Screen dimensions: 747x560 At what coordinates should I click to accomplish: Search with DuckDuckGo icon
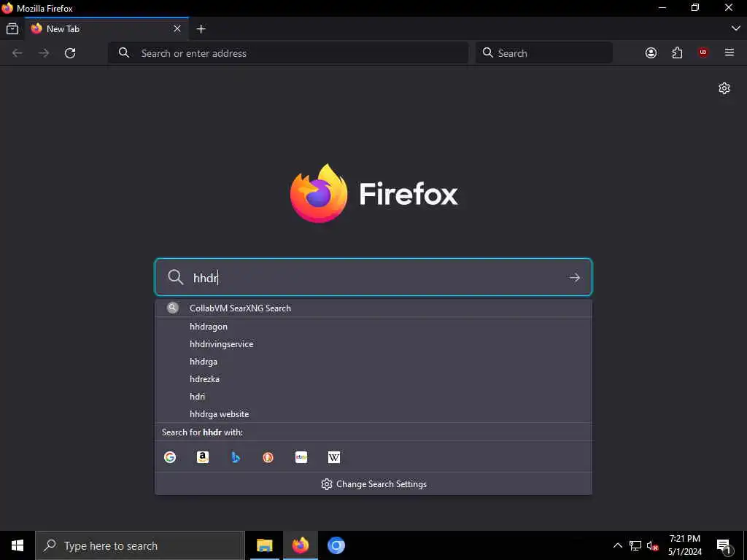(268, 457)
